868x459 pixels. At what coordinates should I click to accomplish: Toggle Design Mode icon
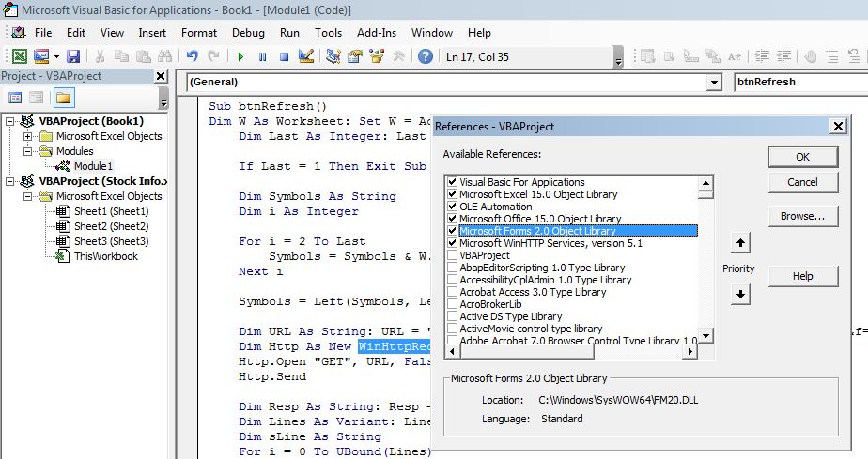pos(305,56)
